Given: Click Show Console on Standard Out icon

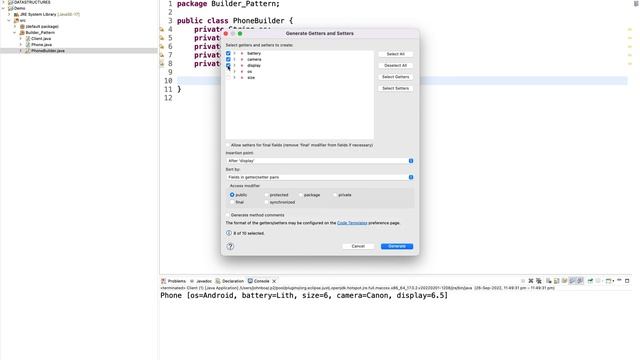Looking at the screenshot, I should (573, 281).
